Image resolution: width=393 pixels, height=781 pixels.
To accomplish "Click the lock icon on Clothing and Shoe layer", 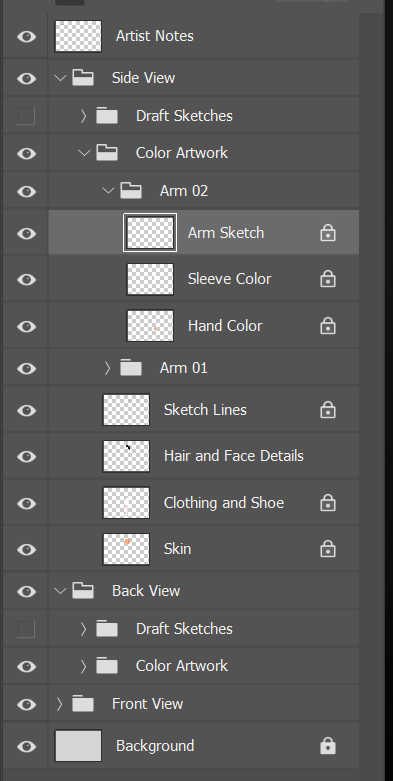I will point(328,503).
